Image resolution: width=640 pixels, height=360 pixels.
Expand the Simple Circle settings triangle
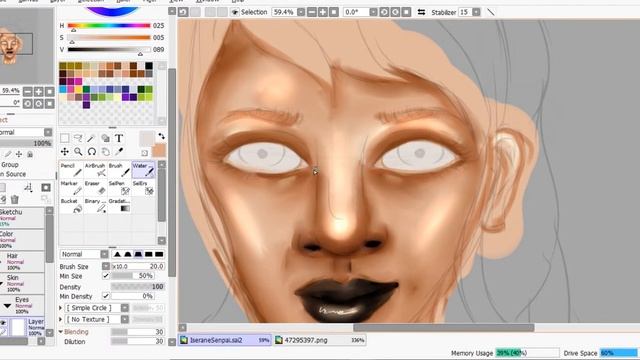[x=61, y=308]
